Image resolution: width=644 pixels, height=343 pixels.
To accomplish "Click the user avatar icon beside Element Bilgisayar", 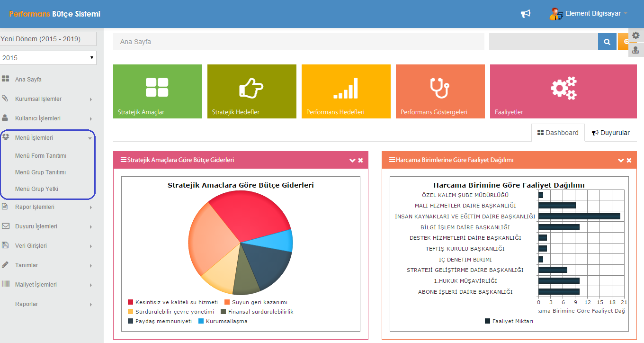I will [x=556, y=14].
